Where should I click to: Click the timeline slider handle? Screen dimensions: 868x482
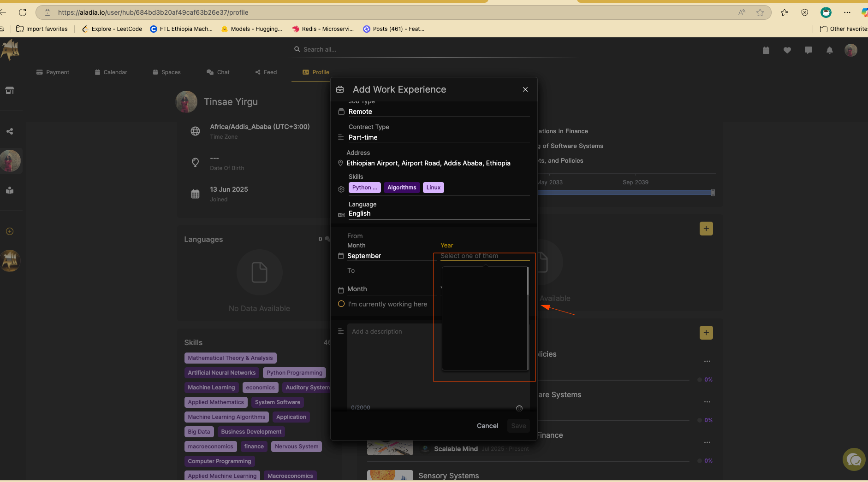click(713, 193)
